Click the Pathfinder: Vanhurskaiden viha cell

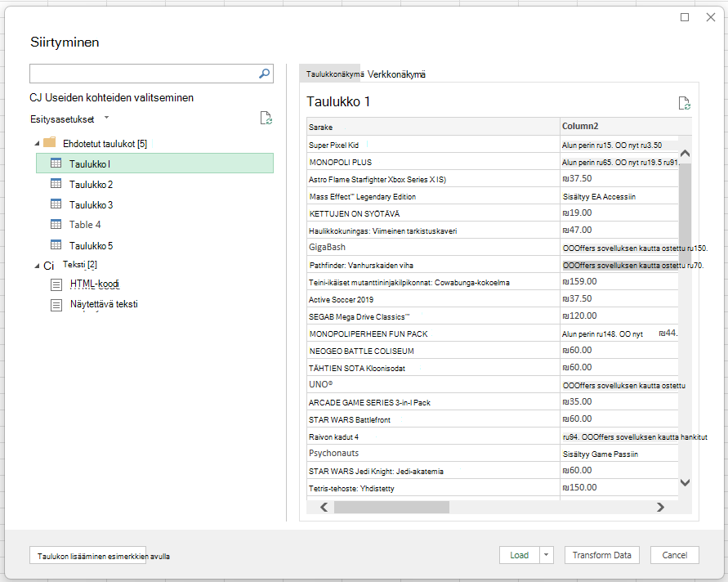click(433, 265)
